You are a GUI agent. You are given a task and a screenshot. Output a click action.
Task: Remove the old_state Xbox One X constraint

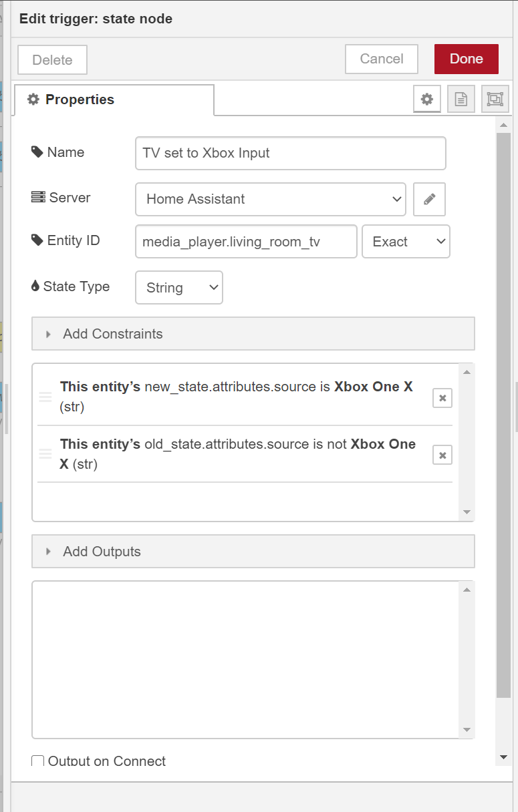point(442,455)
